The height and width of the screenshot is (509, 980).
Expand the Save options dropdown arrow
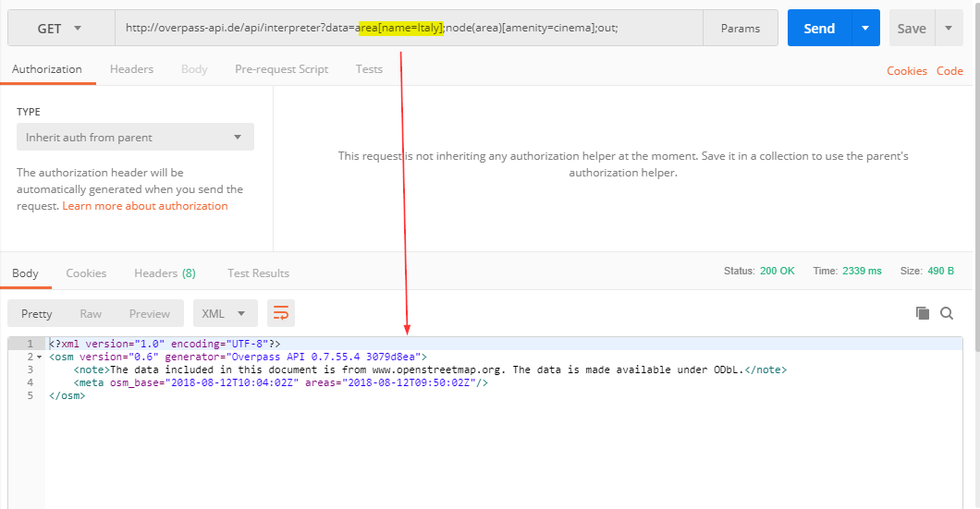[949, 28]
